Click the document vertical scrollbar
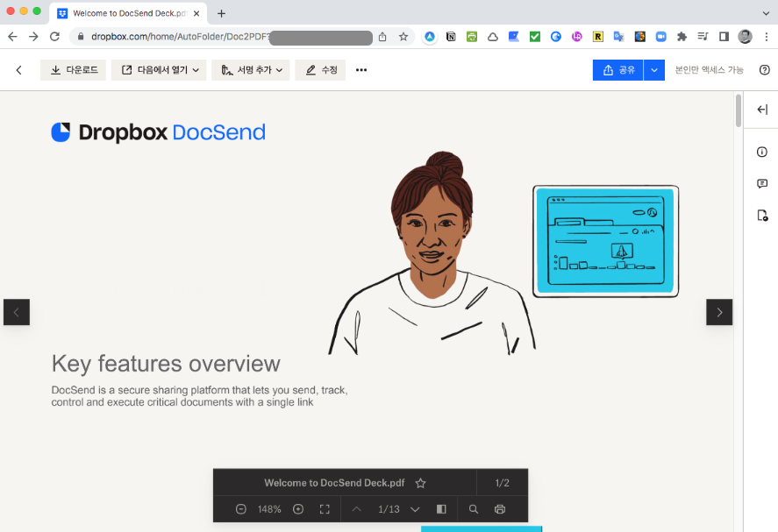The height and width of the screenshot is (532, 778). [739, 111]
